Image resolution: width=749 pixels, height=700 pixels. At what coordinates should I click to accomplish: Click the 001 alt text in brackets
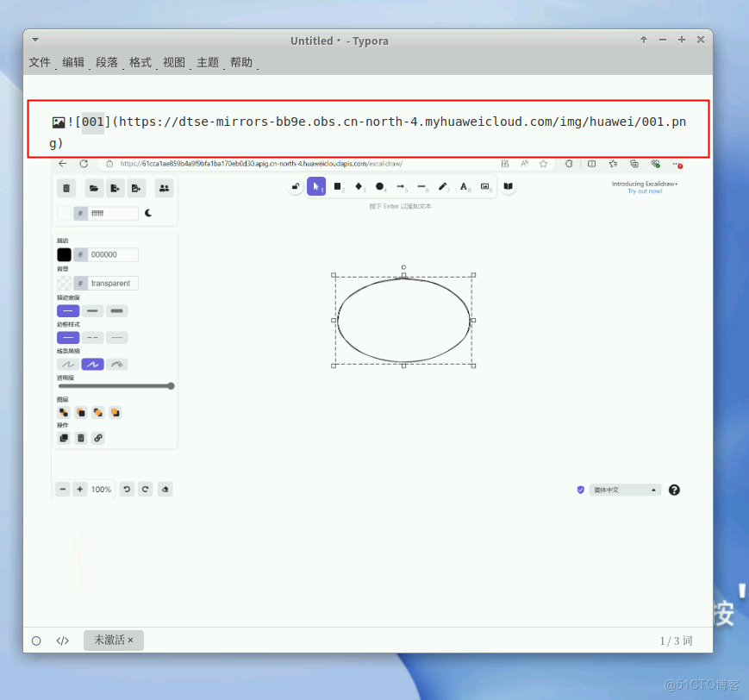[93, 122]
